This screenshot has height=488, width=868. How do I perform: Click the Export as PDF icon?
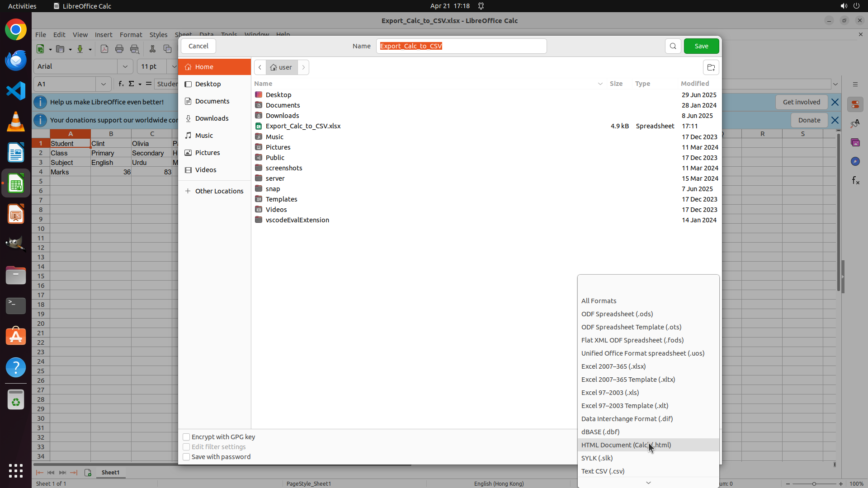(x=104, y=49)
